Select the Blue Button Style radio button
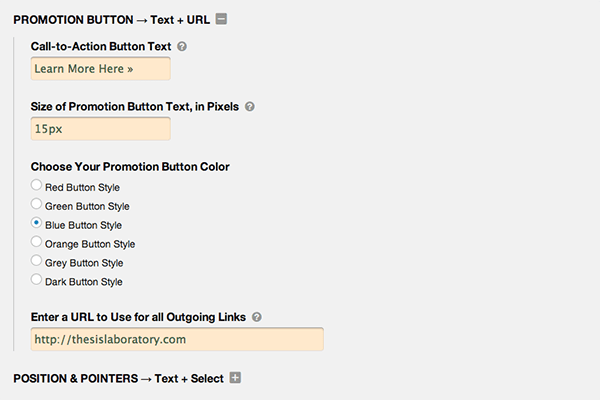This screenshot has width=600, height=400. pos(37,223)
